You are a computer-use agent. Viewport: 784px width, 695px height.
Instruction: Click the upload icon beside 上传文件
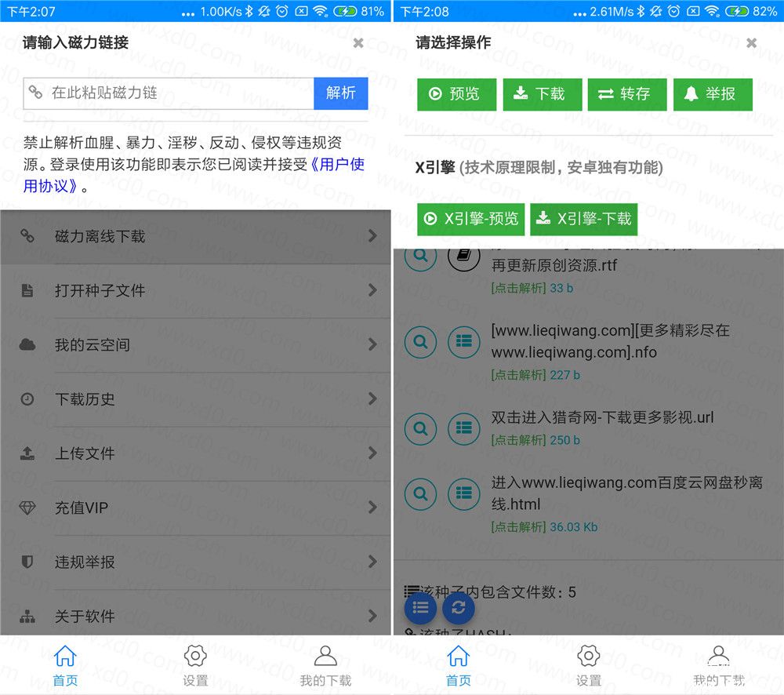[x=27, y=453]
